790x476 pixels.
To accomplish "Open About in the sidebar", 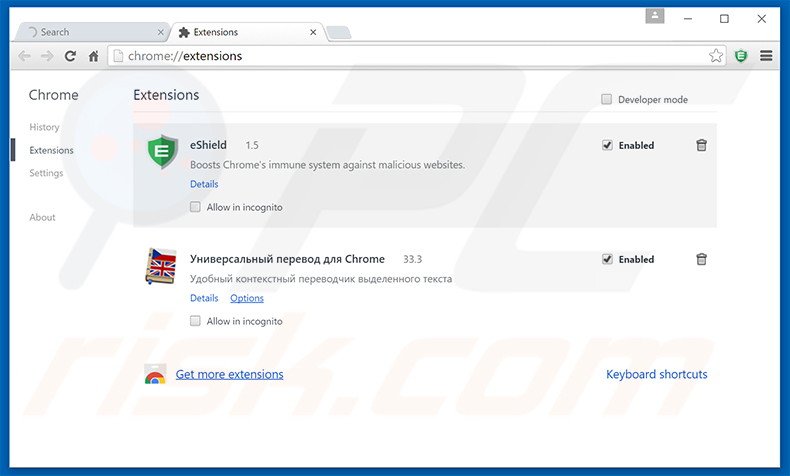I will pos(42,217).
